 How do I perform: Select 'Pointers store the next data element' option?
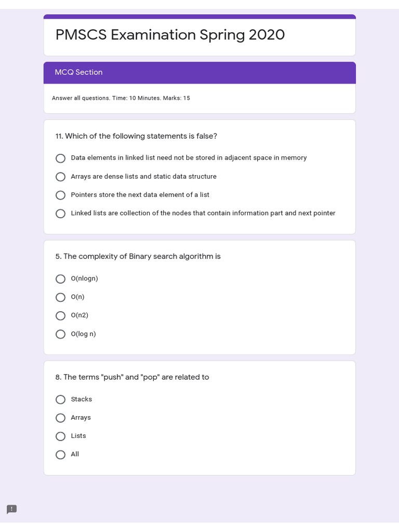(61, 195)
